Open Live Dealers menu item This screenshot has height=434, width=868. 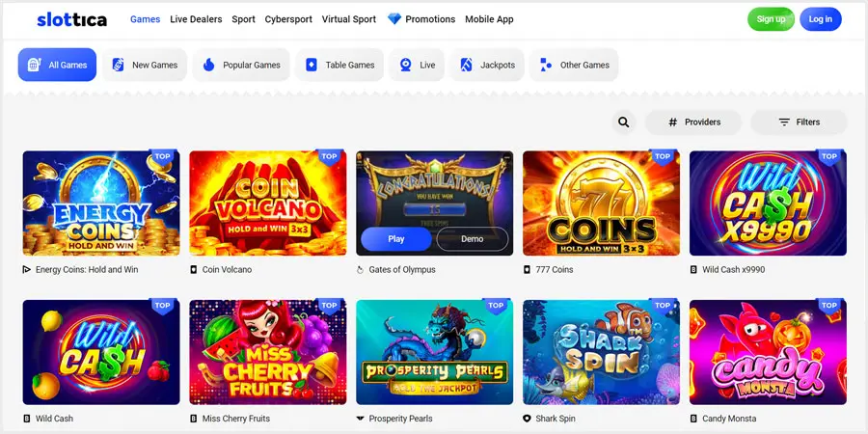(196, 19)
